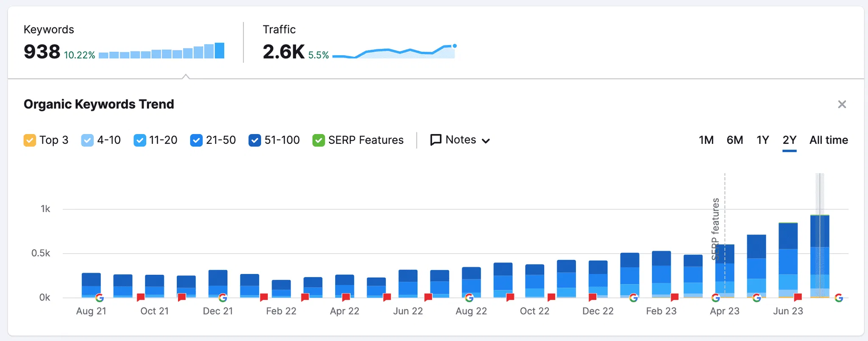
Task: Click the Google update icon at Aug 21
Action: tap(100, 298)
